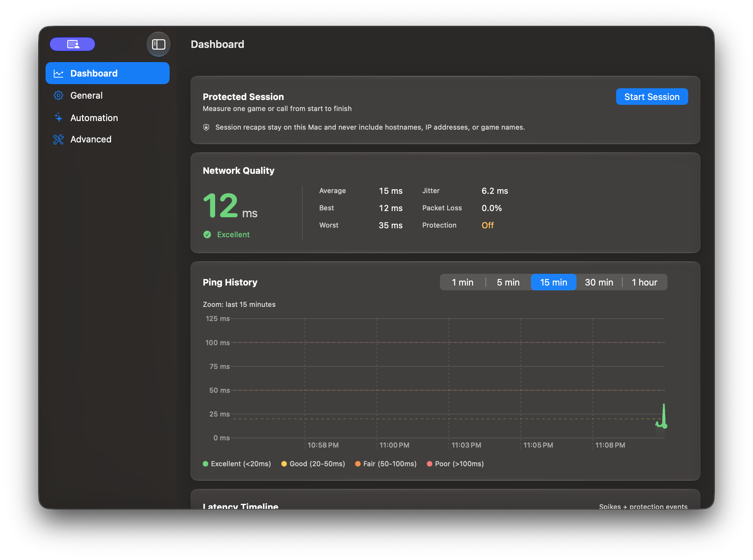Click the Latency Timeline heading

240,506
